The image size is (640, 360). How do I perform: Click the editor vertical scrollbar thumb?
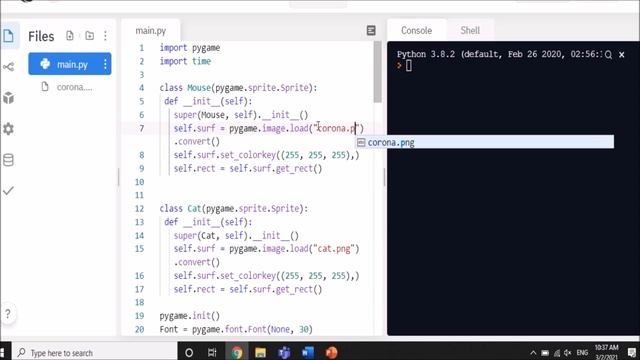[x=378, y=72]
